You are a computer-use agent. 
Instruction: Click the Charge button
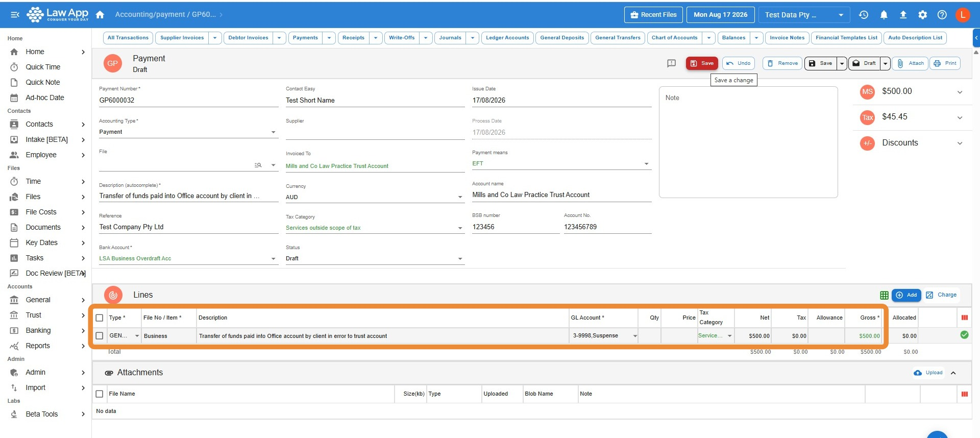[x=941, y=295]
